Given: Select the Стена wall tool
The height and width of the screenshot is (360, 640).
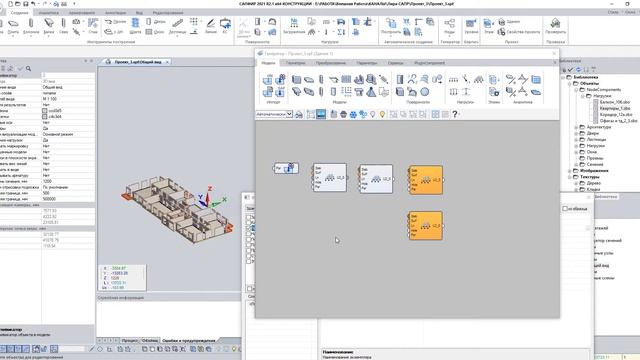Looking at the screenshot, I should point(93,27).
